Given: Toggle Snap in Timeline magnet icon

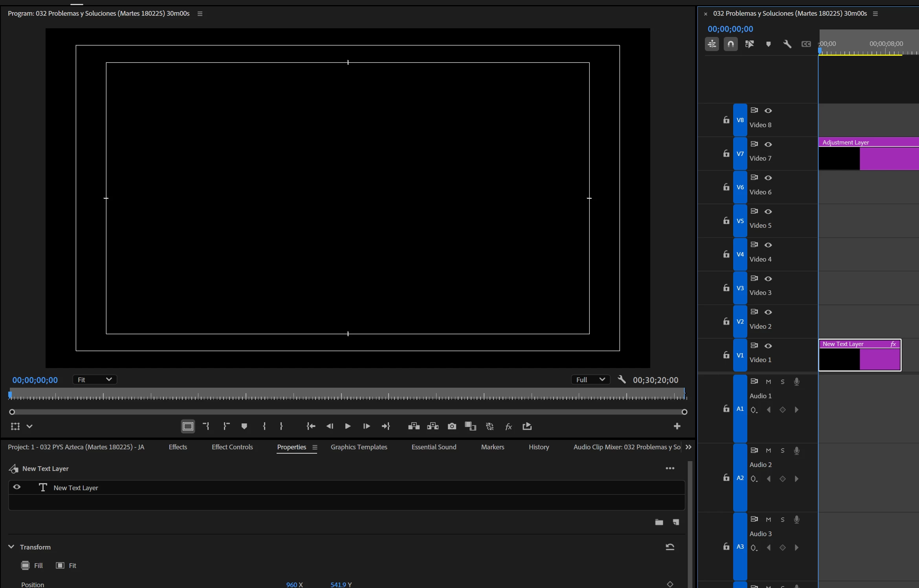Looking at the screenshot, I should click(730, 44).
